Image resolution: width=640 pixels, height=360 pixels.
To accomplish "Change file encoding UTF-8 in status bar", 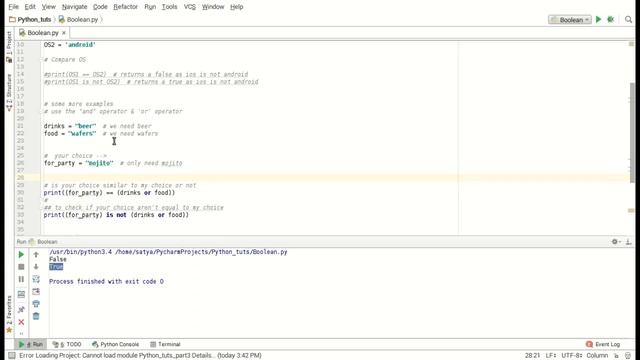I will 571,356.
